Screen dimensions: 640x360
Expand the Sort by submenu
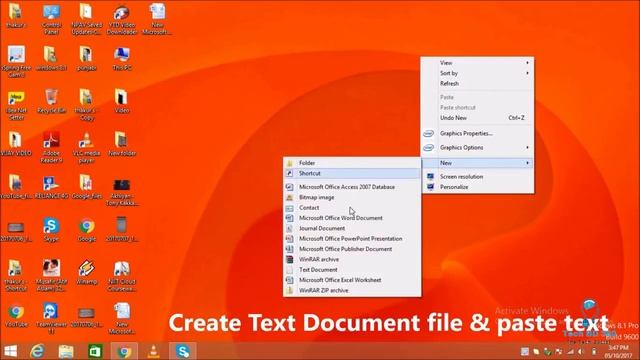point(477,73)
